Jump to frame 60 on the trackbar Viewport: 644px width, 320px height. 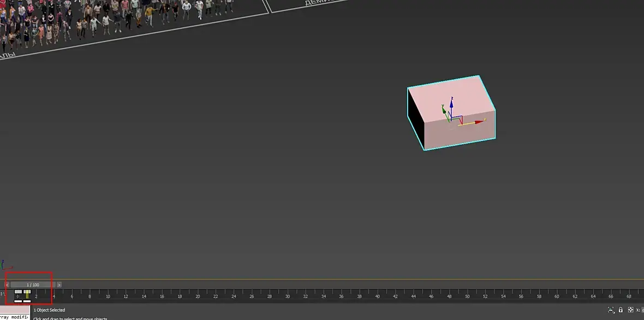pos(557,296)
